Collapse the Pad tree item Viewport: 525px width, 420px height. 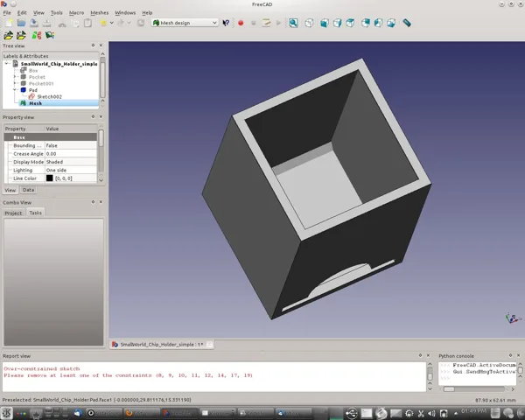(x=15, y=90)
